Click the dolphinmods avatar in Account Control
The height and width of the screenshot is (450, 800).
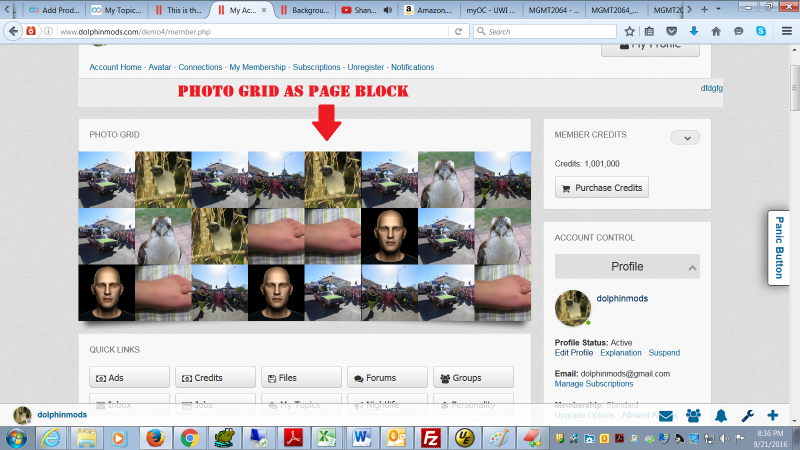point(572,308)
